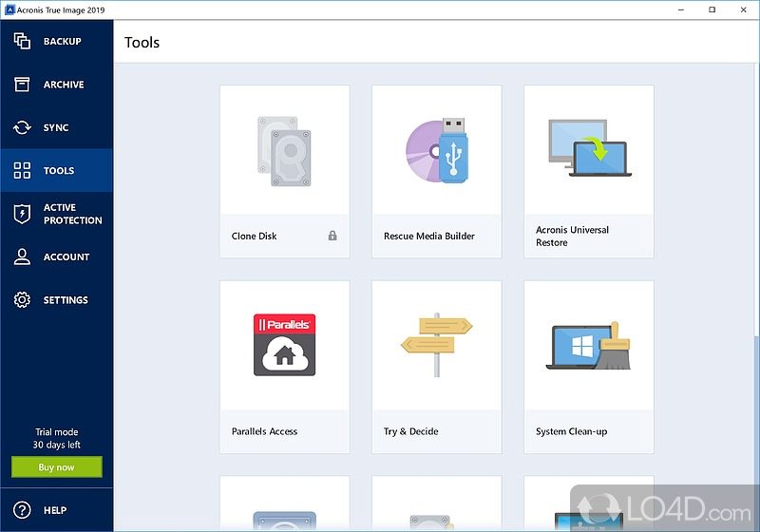This screenshot has width=760, height=532.
Task: Open the Rescue Media Builder USB icon
Action: (436, 150)
